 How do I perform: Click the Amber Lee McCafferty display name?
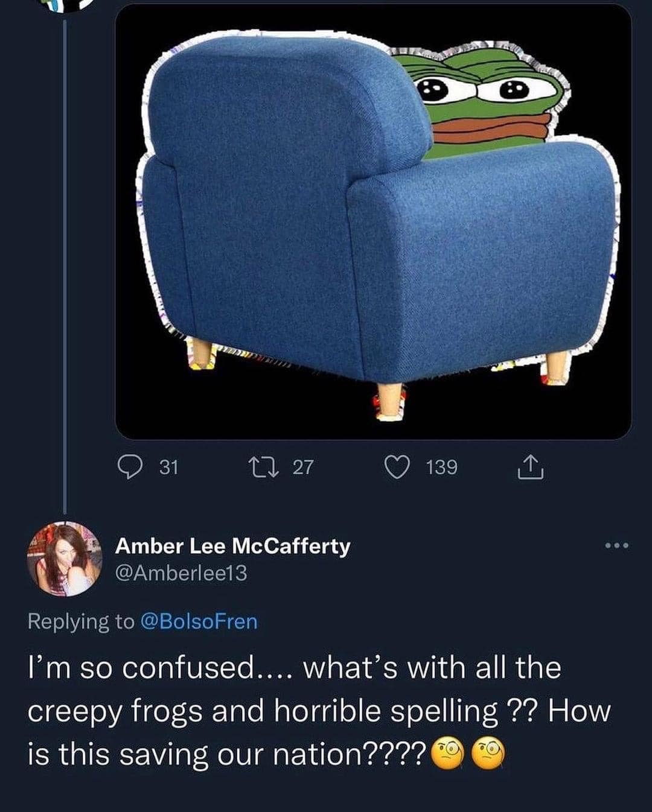(232, 546)
